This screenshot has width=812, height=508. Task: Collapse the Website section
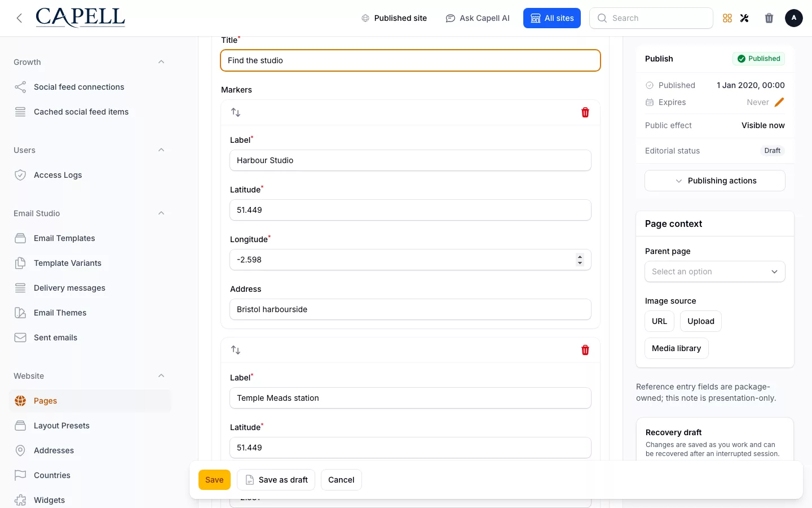161,376
